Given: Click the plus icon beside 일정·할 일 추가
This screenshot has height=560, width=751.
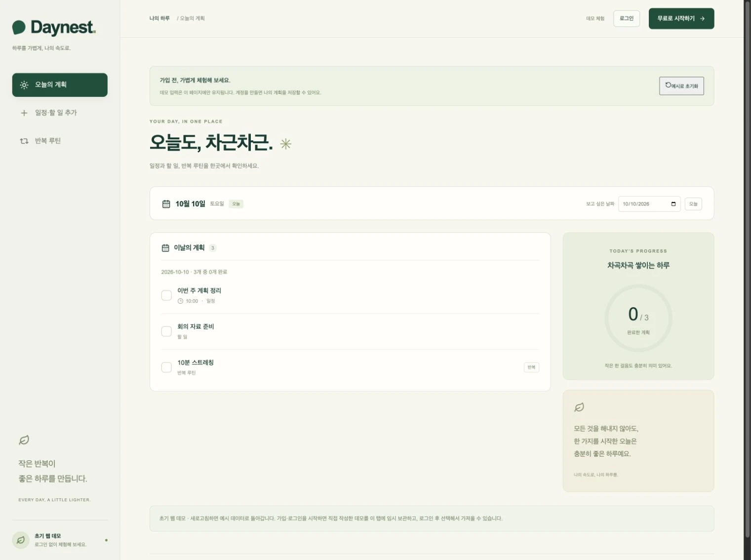Looking at the screenshot, I should (24, 113).
